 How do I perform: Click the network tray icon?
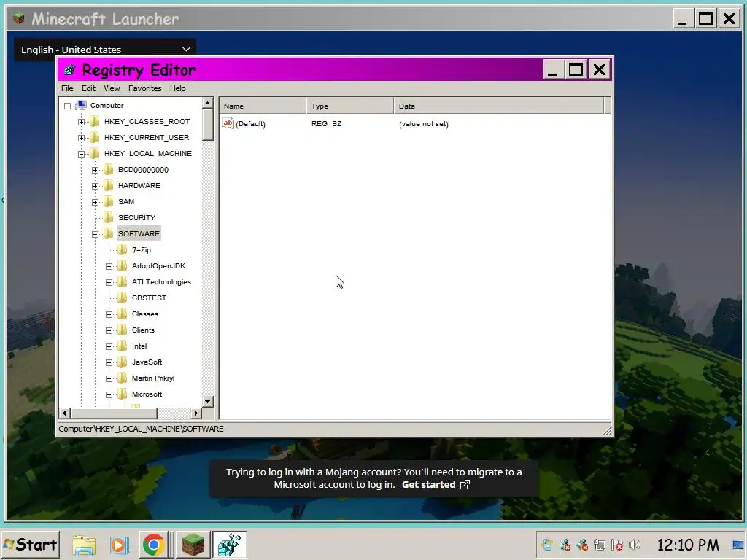(x=600, y=545)
